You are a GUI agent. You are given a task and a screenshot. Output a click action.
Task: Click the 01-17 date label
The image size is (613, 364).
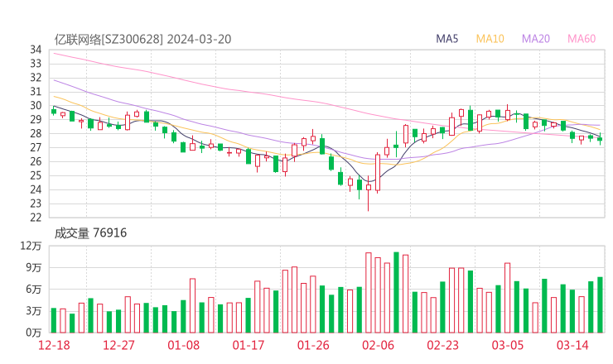click(249, 345)
